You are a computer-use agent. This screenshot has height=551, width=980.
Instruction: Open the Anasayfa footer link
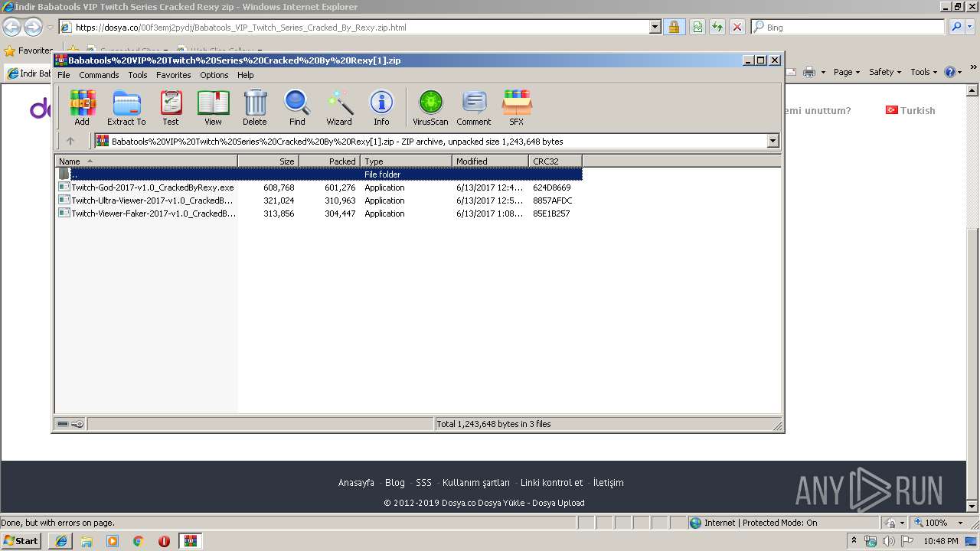pos(356,482)
